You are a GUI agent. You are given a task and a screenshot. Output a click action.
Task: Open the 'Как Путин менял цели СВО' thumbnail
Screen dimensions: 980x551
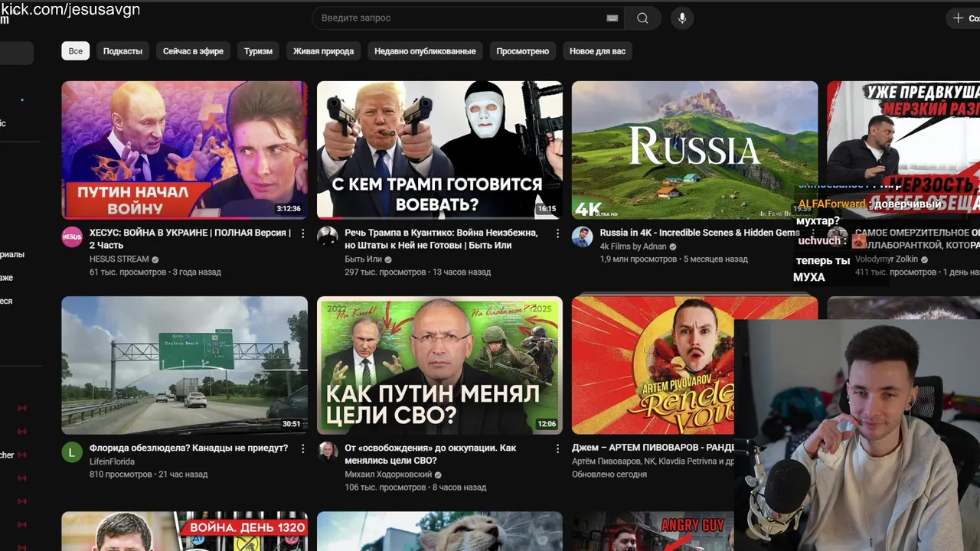439,365
